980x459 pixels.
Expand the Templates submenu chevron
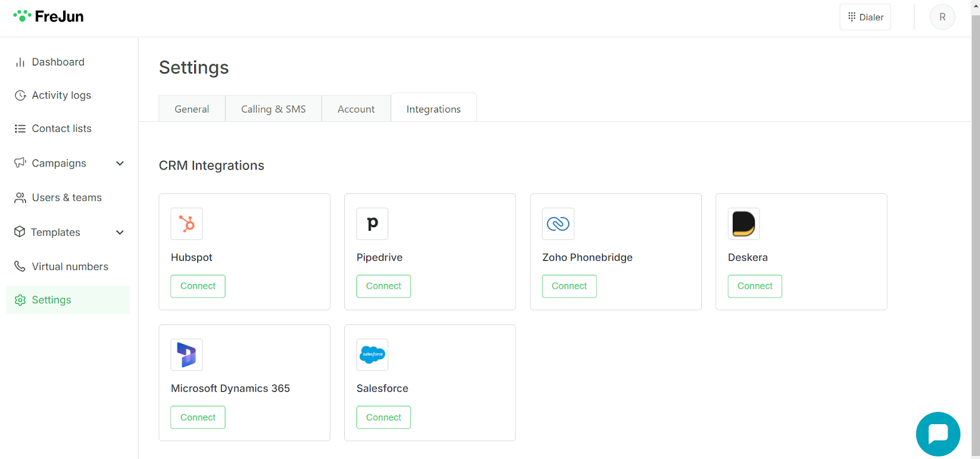[x=120, y=233]
